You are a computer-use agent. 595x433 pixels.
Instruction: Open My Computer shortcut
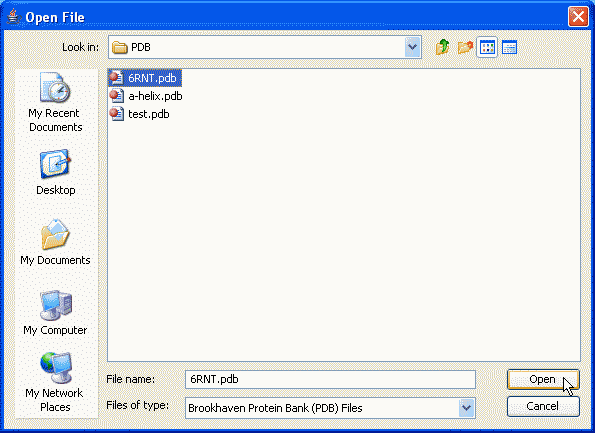click(55, 312)
